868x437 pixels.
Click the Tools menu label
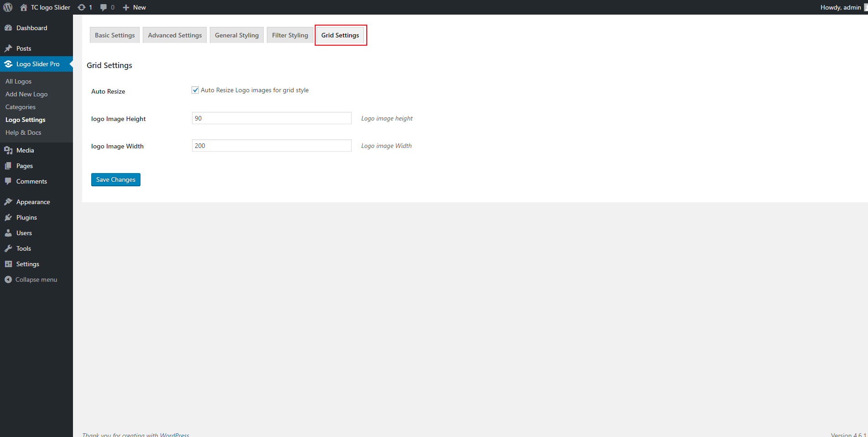[x=24, y=248]
